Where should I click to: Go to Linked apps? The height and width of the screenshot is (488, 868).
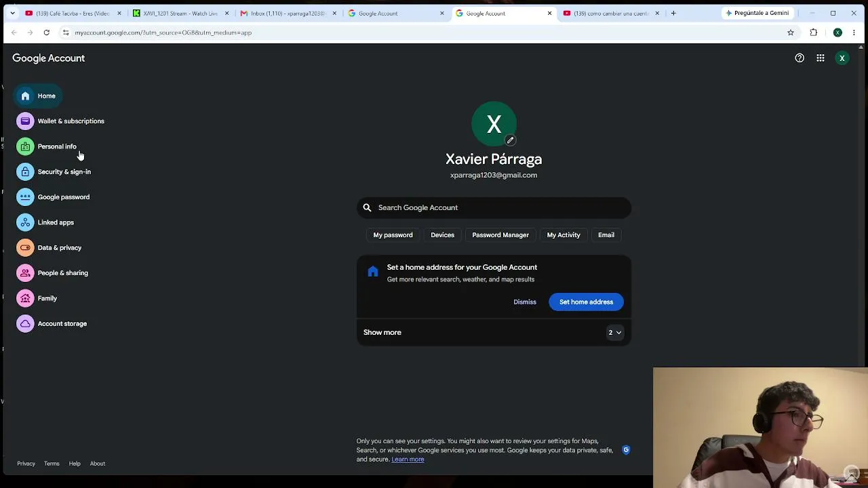(45, 222)
